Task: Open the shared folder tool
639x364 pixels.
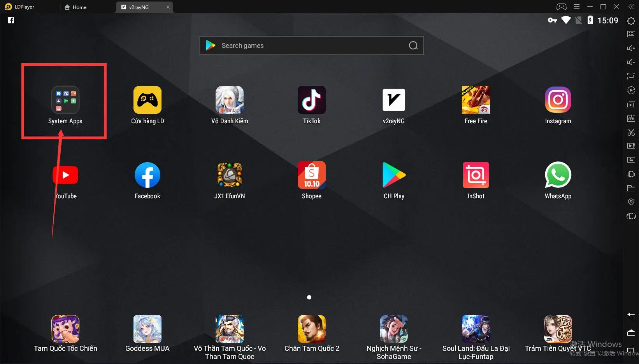Action: click(631, 188)
